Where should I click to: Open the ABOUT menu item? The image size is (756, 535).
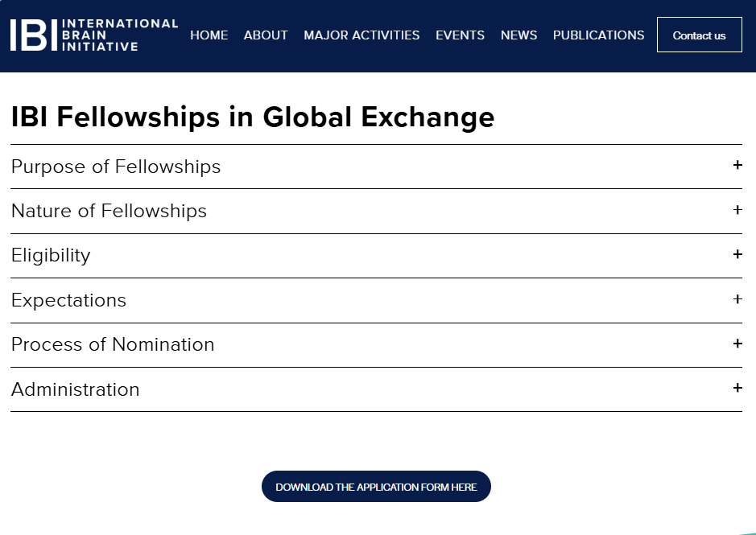tap(266, 35)
